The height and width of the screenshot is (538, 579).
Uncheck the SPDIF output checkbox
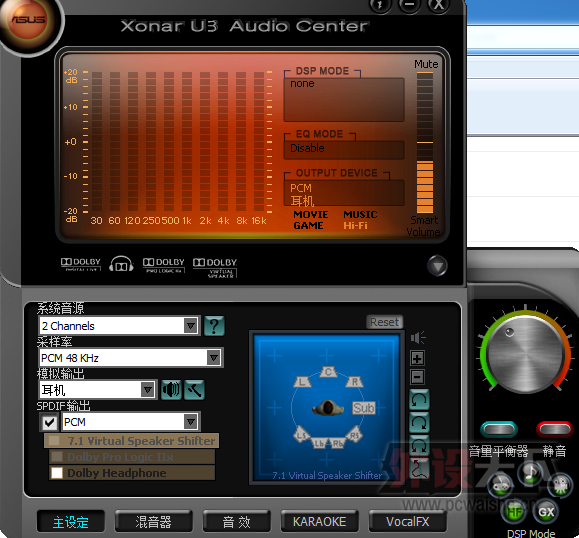coord(49,422)
